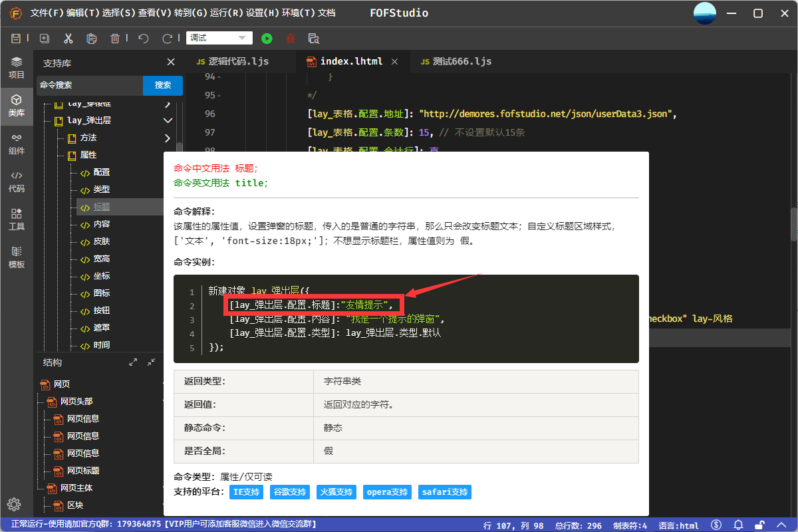
Task: Open the 调试 run mode dropdown
Action: 219,39
